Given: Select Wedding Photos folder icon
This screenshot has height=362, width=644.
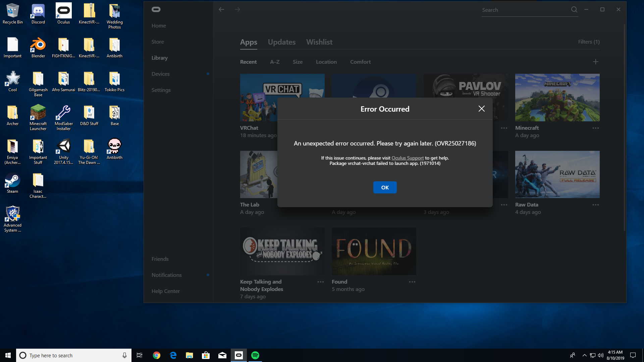Looking at the screenshot, I should coord(114,16).
